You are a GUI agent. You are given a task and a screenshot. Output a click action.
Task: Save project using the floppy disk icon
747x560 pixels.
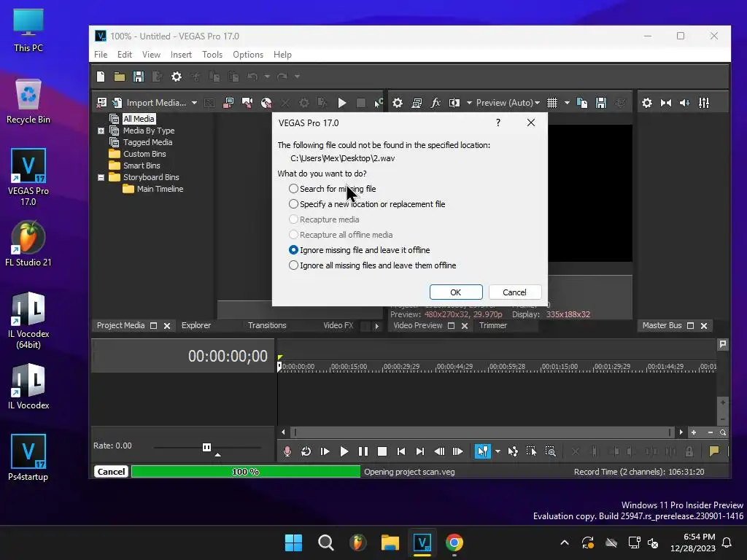coord(138,77)
